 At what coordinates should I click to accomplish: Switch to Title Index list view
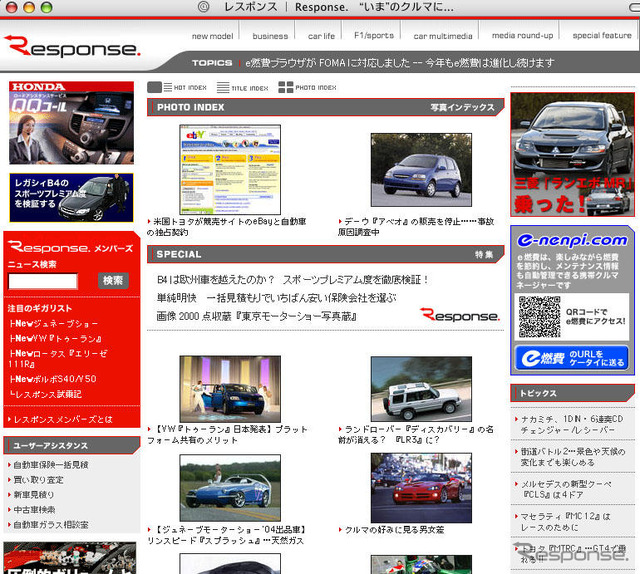(x=242, y=87)
